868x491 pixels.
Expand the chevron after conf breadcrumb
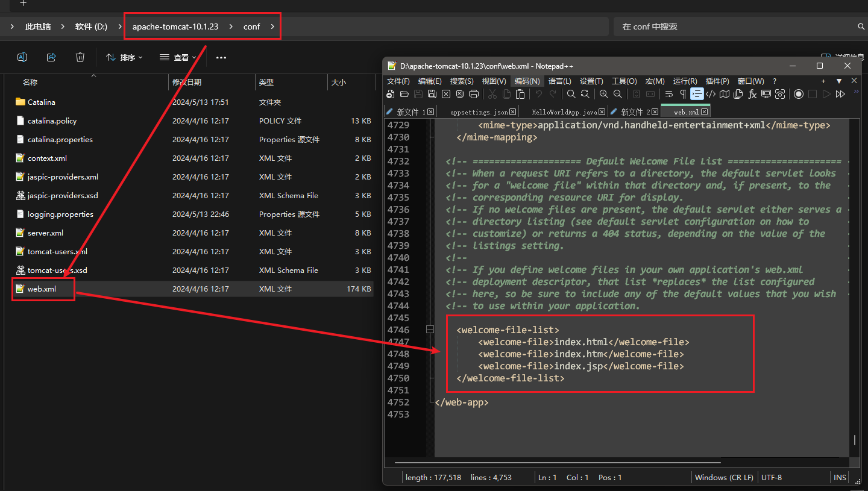(272, 27)
